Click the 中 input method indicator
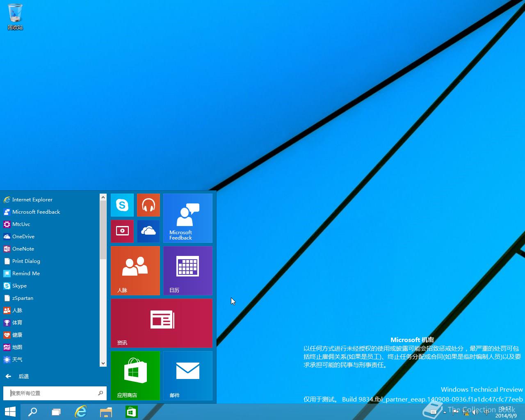Screen dimensions: 525x420 [486, 412]
